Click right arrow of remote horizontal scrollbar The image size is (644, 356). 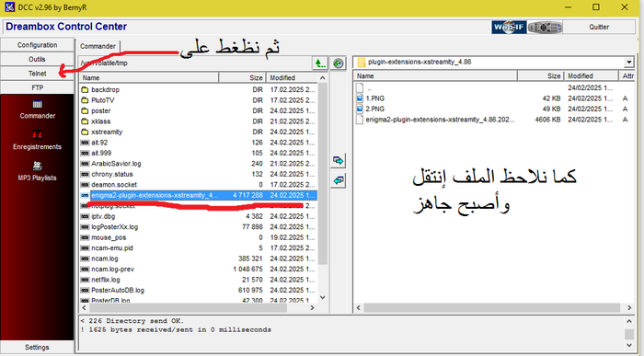point(312,307)
